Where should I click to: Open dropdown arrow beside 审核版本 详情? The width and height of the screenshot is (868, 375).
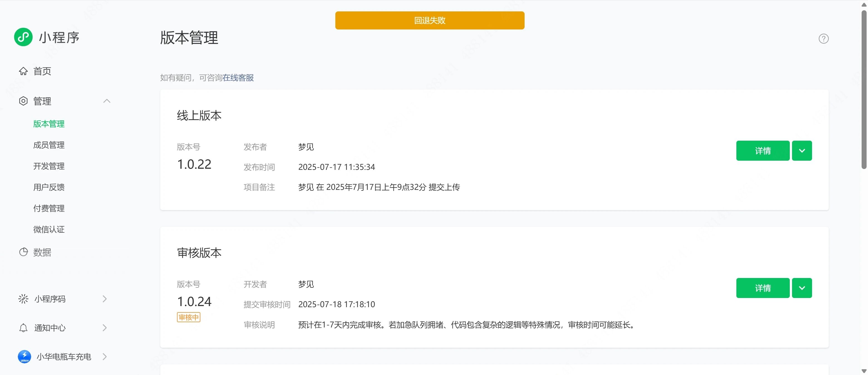click(801, 288)
